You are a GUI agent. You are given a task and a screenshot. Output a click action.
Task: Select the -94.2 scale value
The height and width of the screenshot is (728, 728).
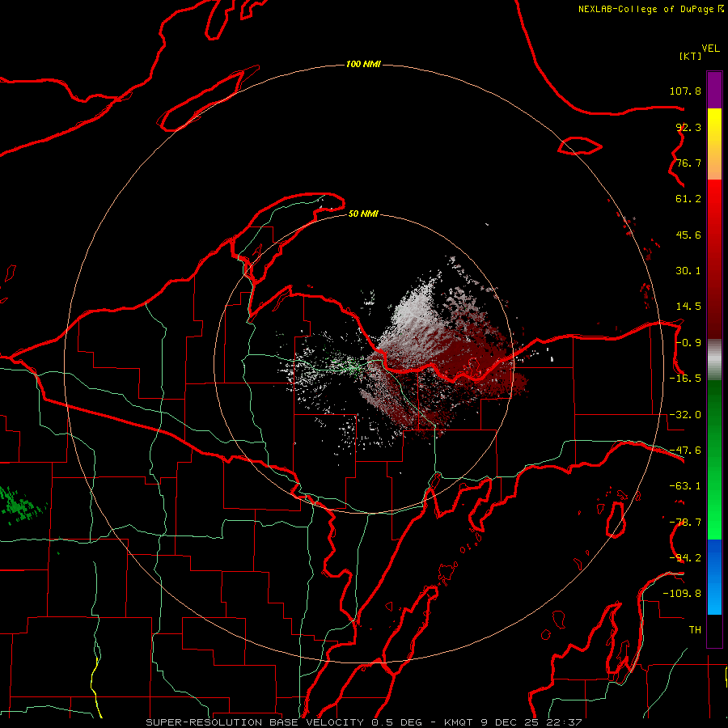[685, 558]
